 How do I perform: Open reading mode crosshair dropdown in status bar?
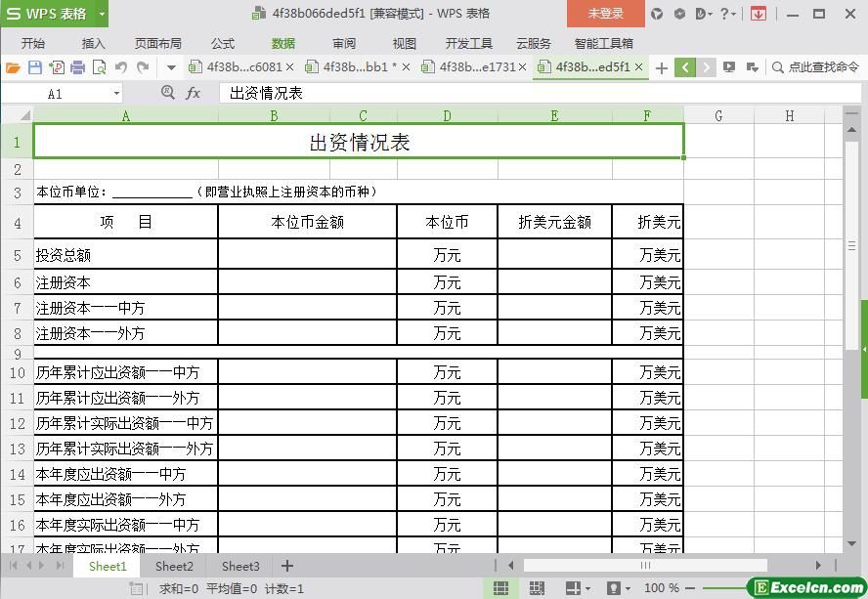click(578, 588)
